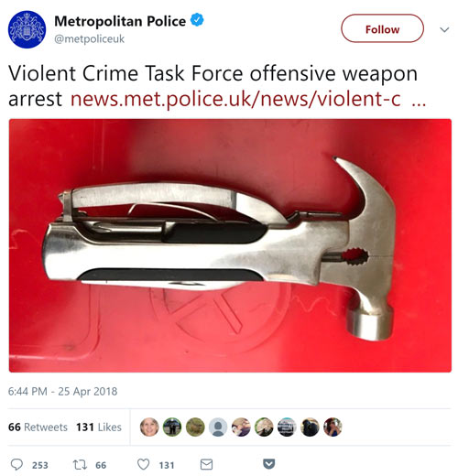Open the @metpoliceuk handle link
Image resolution: width=458 pixels, height=476 pixels.
90,39
